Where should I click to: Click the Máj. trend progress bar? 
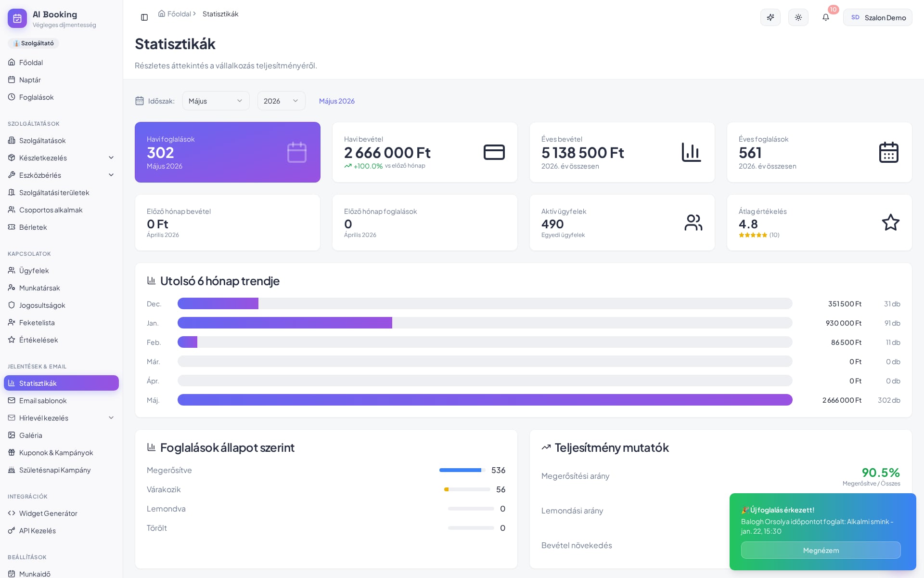point(485,400)
